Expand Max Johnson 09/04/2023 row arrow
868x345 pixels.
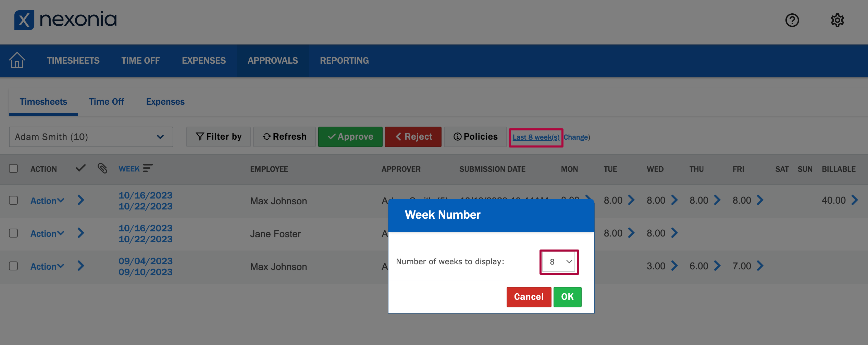click(81, 266)
